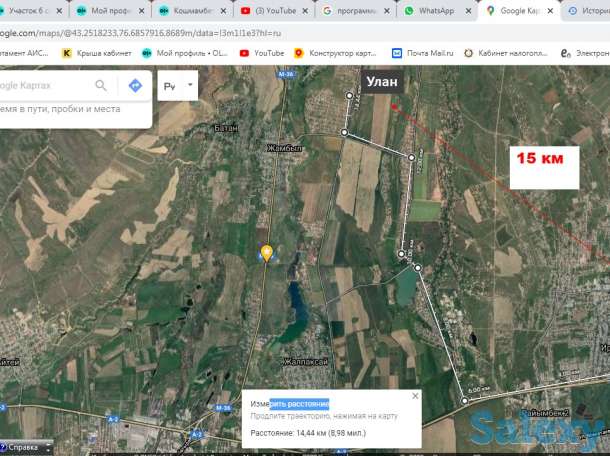Click the YouTube bookmark in the bookmarks bar
610x456 pixels.
point(262,53)
